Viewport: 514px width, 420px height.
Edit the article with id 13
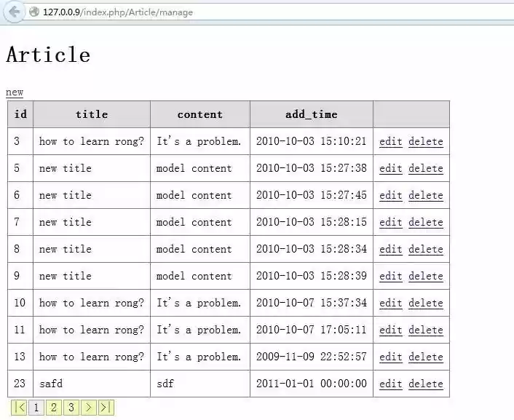click(x=391, y=357)
